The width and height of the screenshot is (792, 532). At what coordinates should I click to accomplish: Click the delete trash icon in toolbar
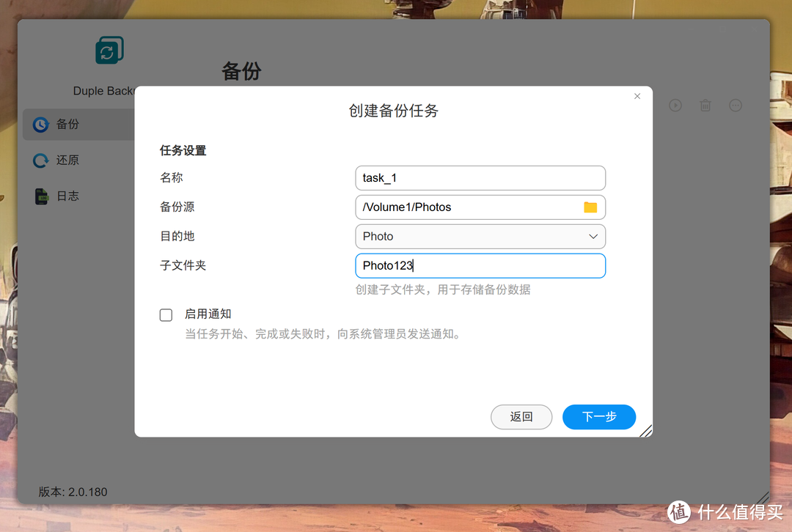(705, 105)
